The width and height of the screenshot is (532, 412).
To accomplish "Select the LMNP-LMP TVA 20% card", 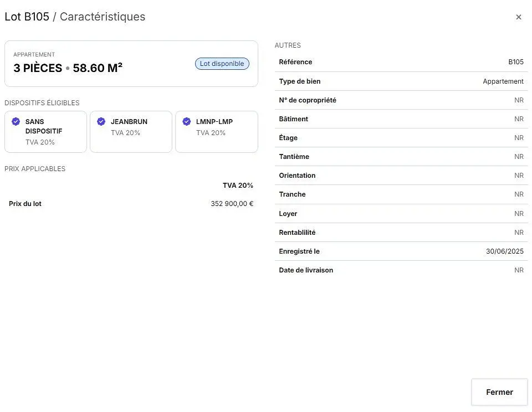I will (x=217, y=132).
